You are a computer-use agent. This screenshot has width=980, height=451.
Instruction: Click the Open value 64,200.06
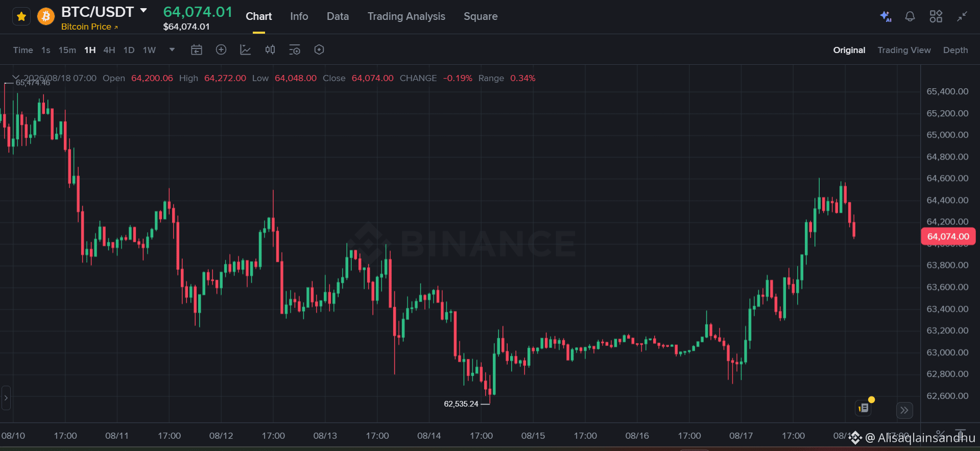pyautogui.click(x=152, y=78)
